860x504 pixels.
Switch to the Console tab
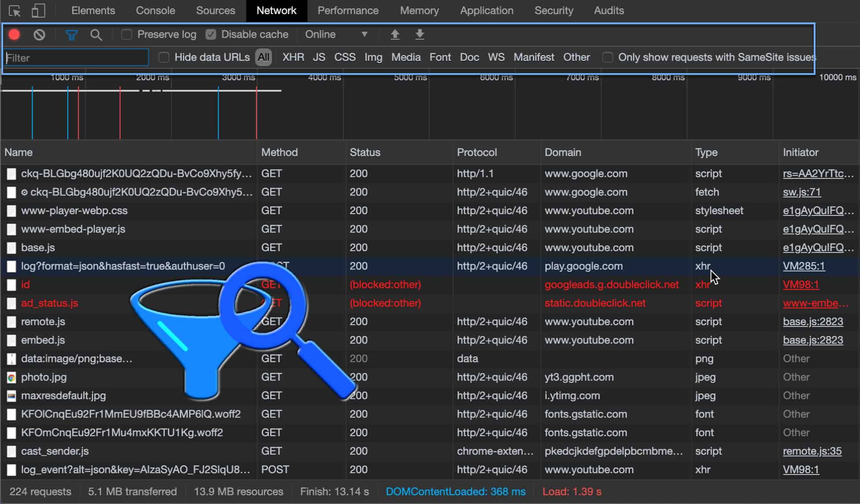tap(155, 10)
